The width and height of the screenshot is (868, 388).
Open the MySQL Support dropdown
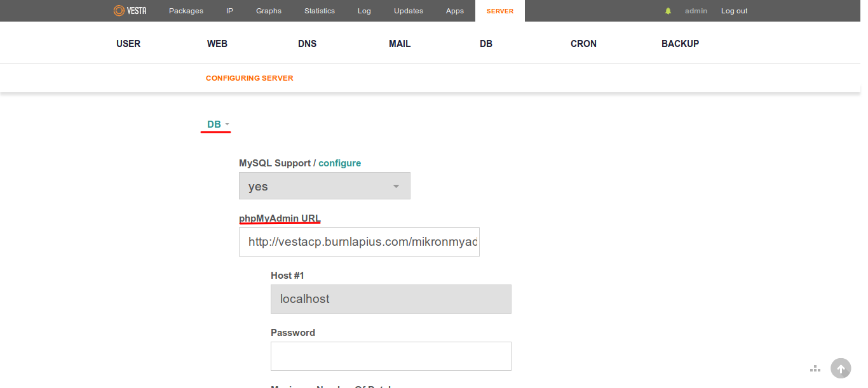click(x=325, y=186)
